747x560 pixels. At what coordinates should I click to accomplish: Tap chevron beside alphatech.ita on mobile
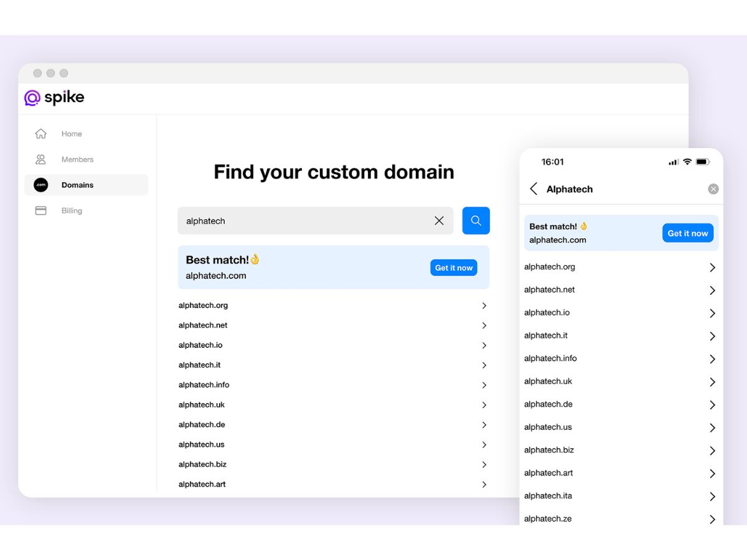[x=713, y=497]
